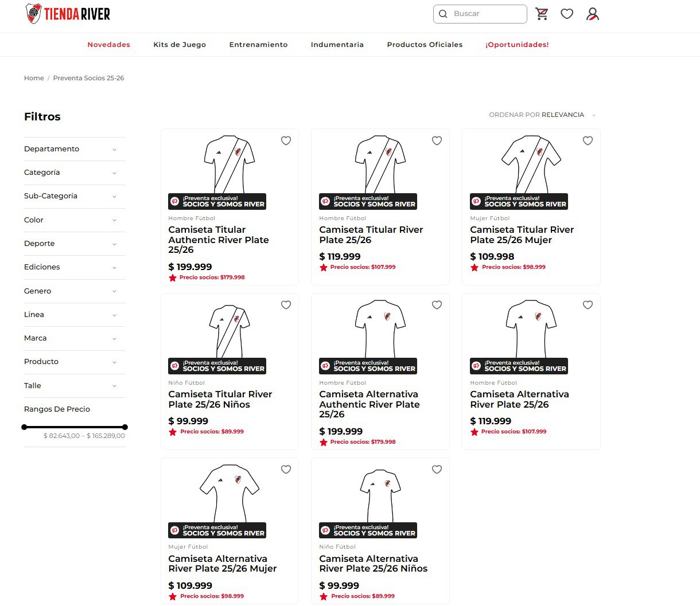
Task: Open the user account icon
Action: point(593,14)
